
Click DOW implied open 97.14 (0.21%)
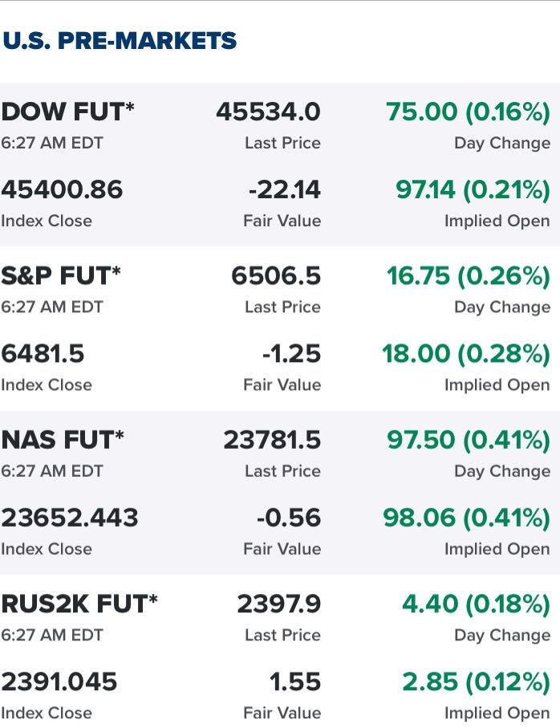coord(473,190)
